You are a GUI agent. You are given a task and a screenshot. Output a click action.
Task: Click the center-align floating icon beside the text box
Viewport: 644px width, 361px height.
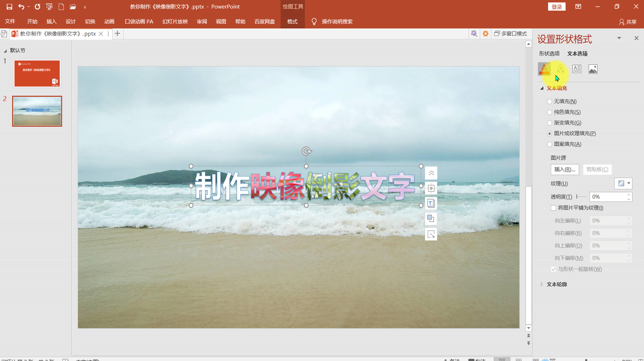click(431, 188)
